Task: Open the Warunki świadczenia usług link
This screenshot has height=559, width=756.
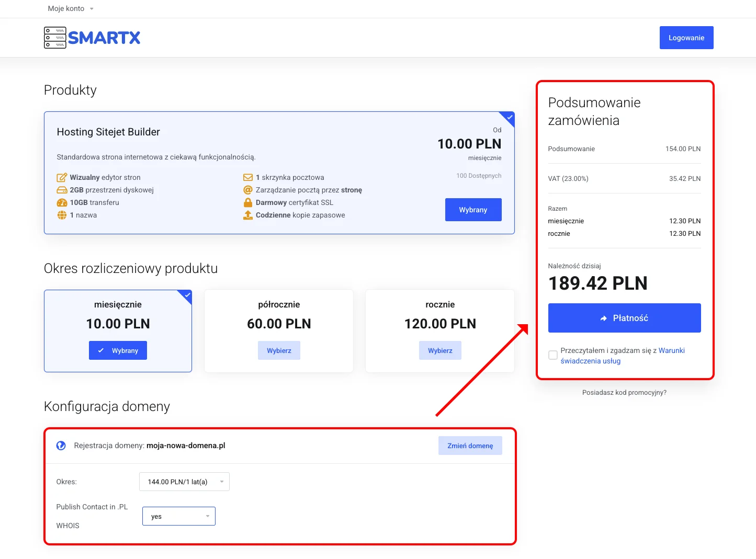Action: [x=672, y=350]
